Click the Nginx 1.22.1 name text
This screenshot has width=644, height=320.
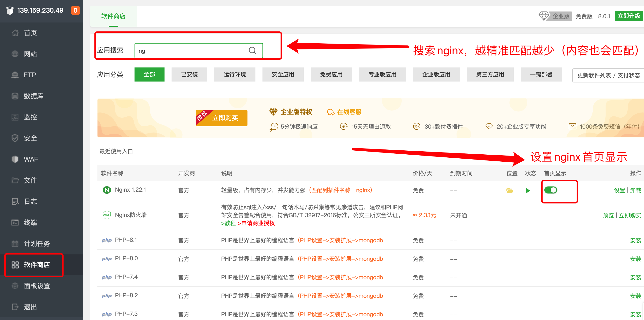tap(130, 190)
